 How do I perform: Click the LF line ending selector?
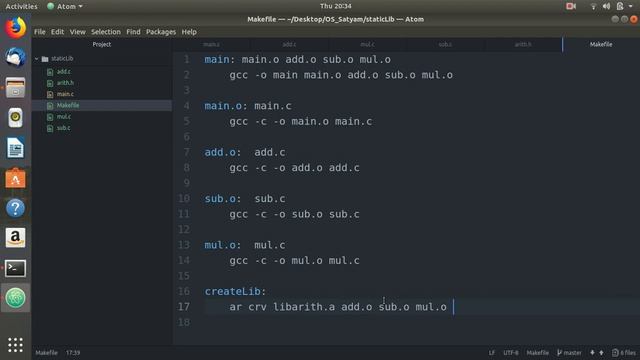click(x=491, y=353)
